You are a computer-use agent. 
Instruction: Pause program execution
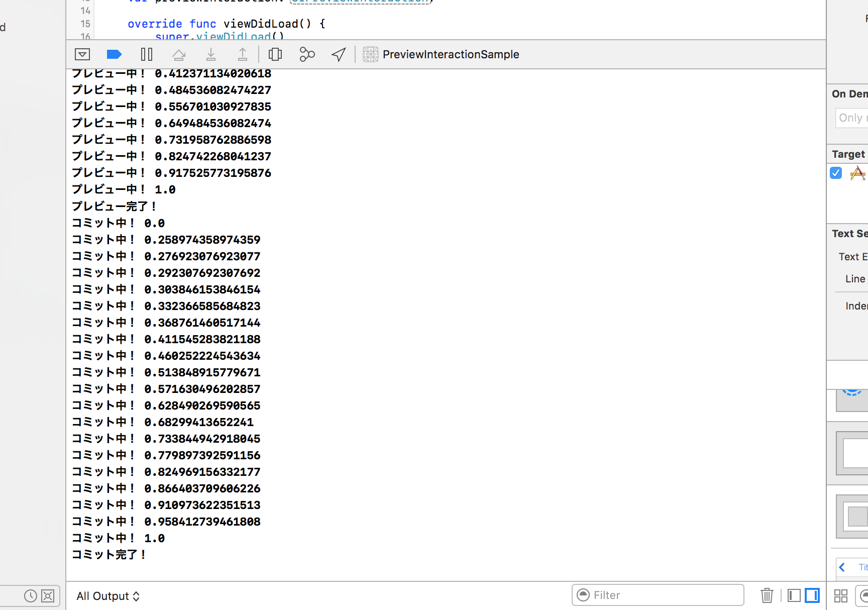tap(147, 54)
